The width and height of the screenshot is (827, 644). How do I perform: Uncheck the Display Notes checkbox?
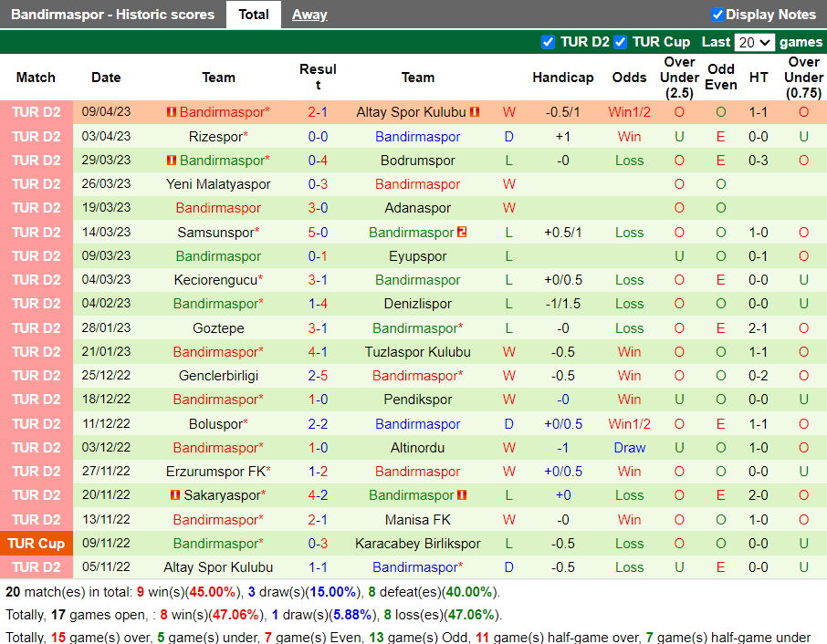tap(716, 15)
